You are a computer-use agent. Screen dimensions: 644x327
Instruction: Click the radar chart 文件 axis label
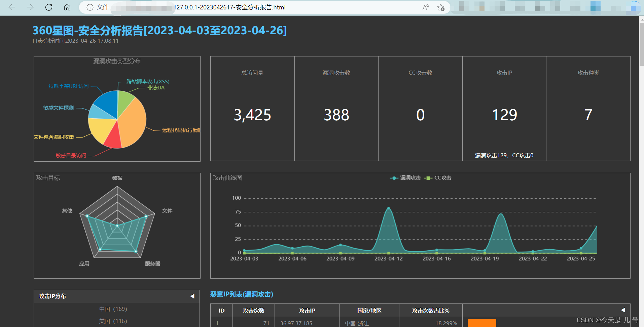click(x=167, y=211)
